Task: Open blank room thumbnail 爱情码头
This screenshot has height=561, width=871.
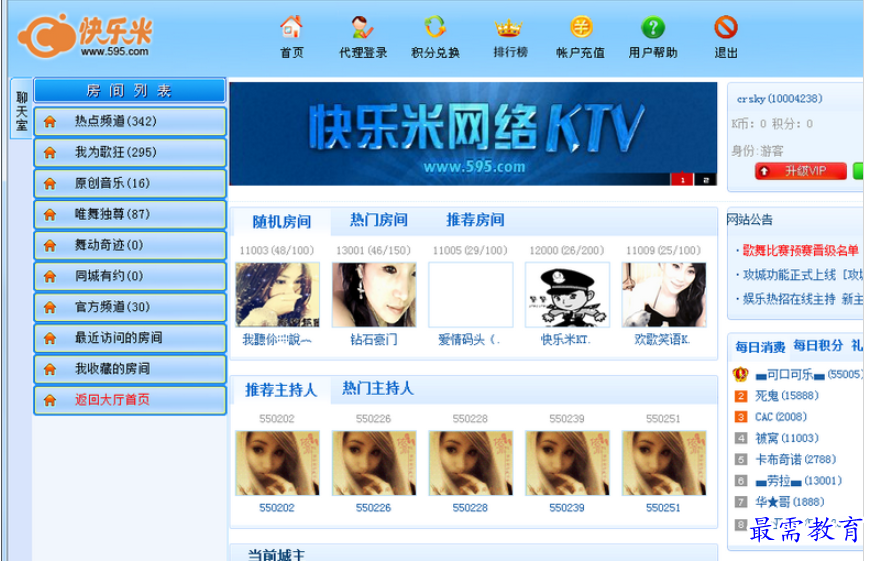Action: point(470,295)
